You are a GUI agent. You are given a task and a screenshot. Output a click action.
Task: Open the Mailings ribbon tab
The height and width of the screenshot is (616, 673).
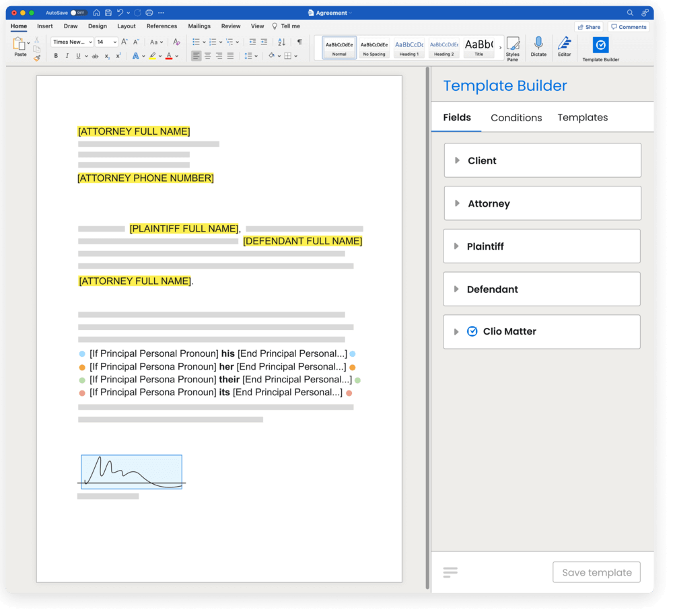coord(199,26)
